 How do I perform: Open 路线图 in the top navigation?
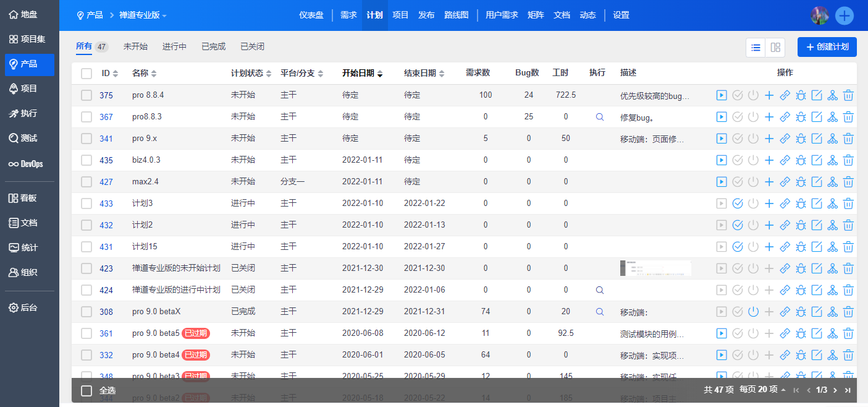(x=457, y=15)
